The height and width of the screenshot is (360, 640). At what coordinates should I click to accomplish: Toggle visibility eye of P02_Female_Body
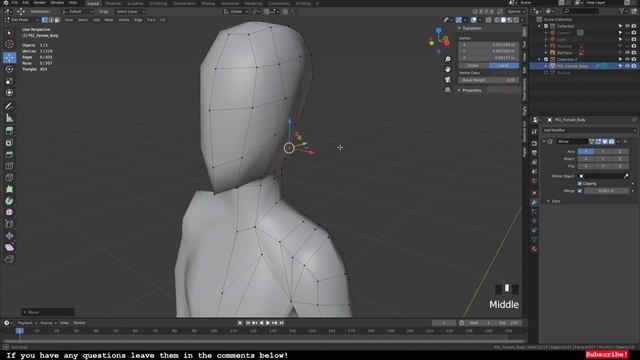pos(627,66)
